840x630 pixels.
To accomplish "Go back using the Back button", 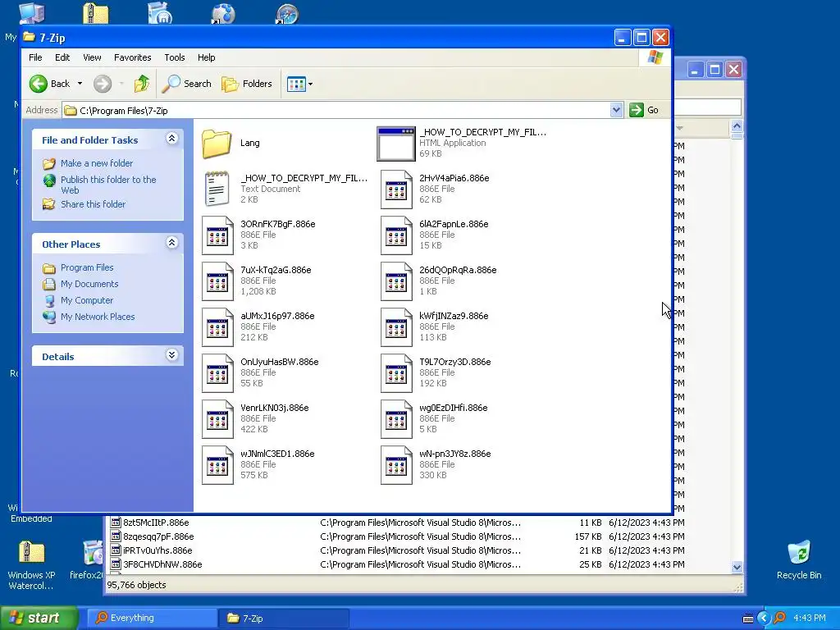I will pyautogui.click(x=49, y=84).
